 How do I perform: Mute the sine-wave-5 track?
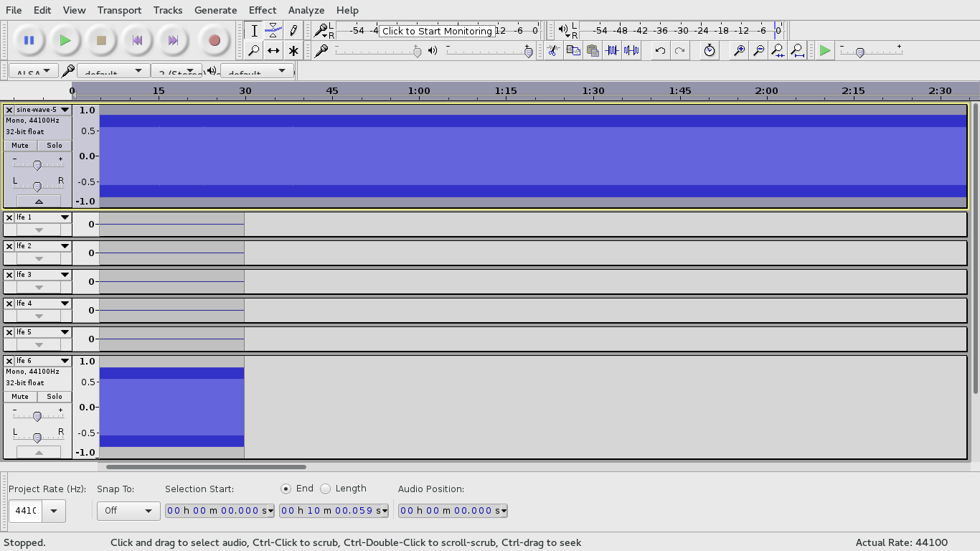pos(20,146)
